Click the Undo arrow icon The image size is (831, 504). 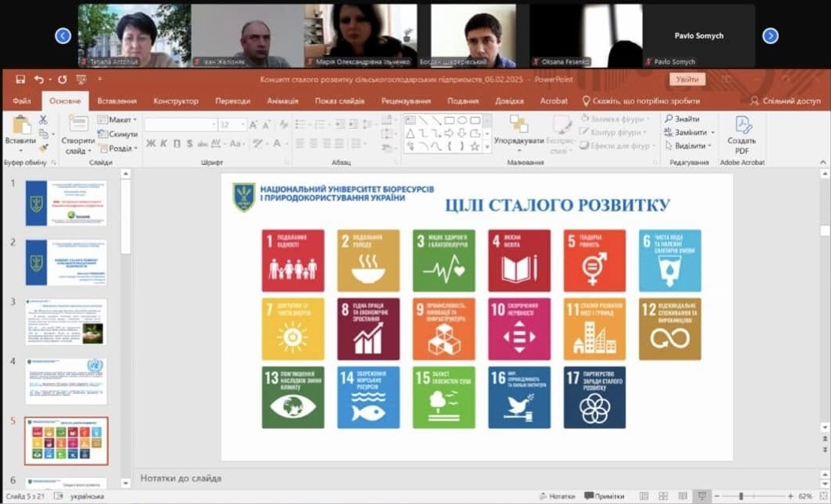point(39,79)
